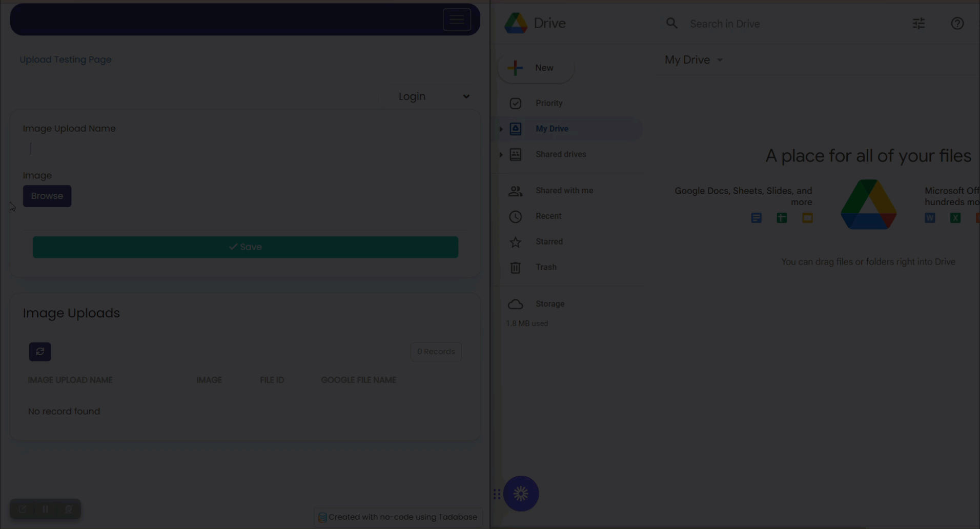Click the green Save button

click(245, 247)
